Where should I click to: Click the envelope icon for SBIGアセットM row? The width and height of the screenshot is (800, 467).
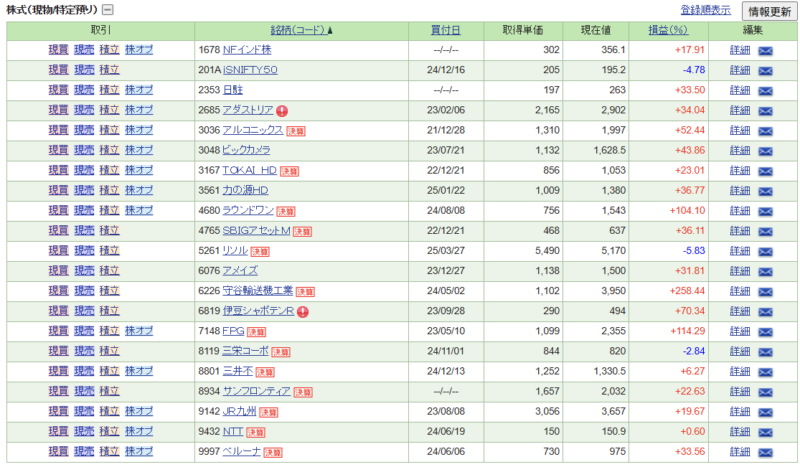[x=765, y=231]
